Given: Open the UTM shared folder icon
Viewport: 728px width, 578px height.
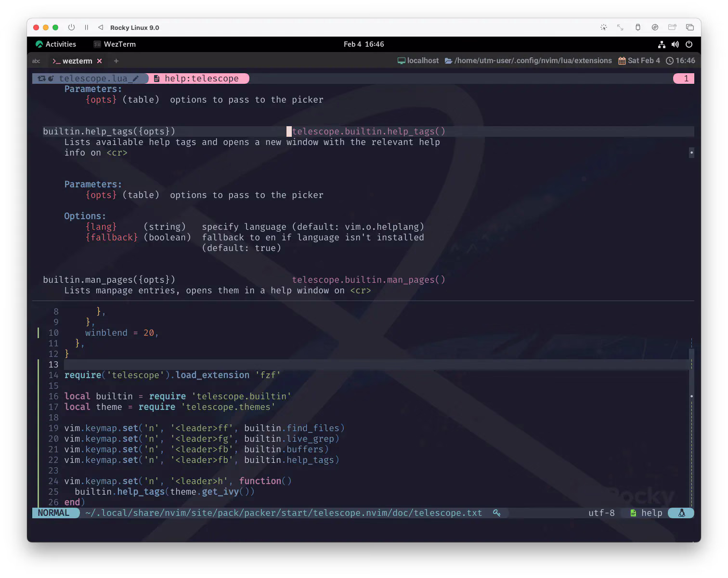Looking at the screenshot, I should [672, 27].
